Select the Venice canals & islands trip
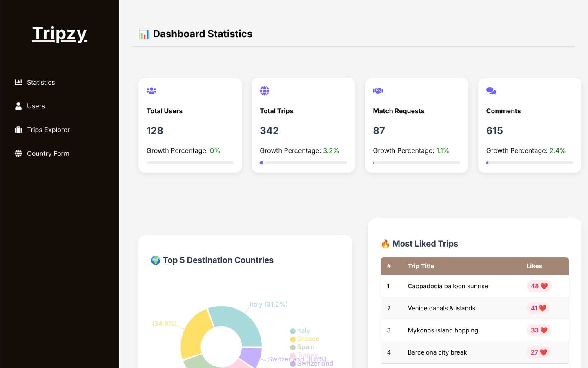 click(441, 308)
